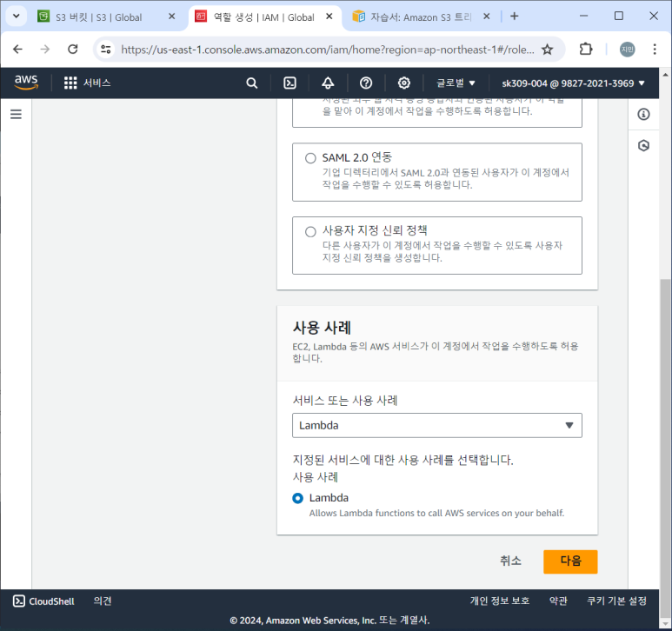The width and height of the screenshot is (672, 631).
Task: Launch CloudShell from top navigation bar
Action: pos(290,83)
